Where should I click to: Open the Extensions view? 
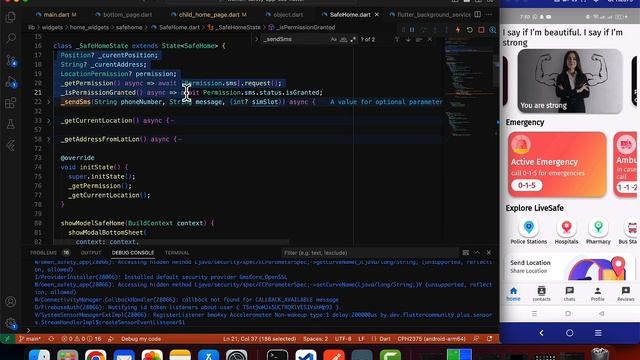pos(11,103)
